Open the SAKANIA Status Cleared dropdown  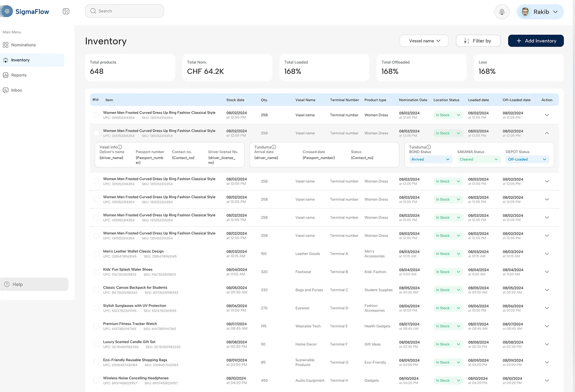pos(479,159)
